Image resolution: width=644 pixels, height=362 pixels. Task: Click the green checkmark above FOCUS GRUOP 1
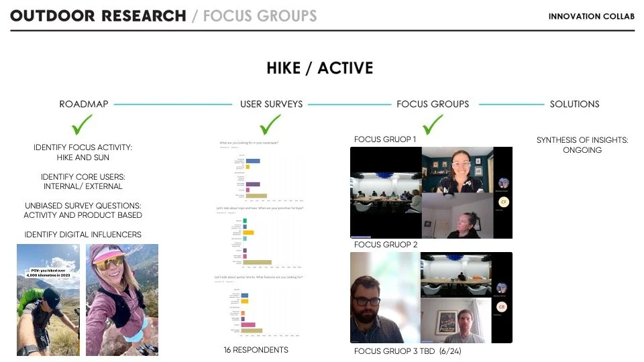(433, 125)
